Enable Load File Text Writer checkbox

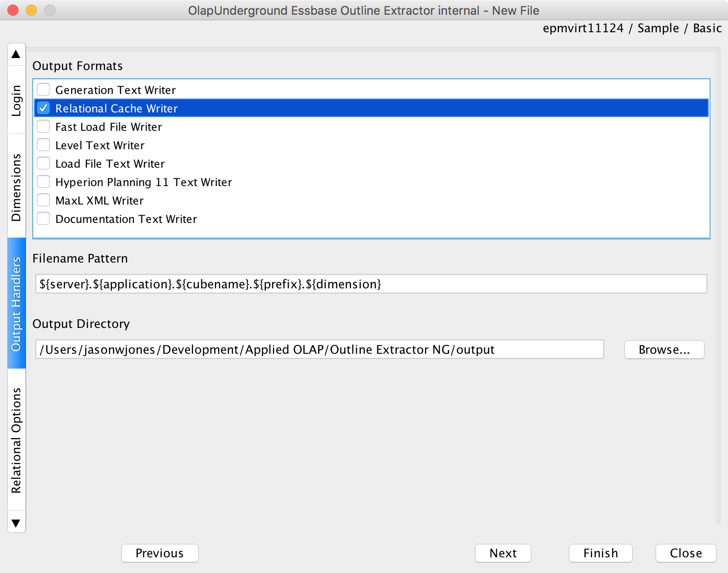[43, 163]
